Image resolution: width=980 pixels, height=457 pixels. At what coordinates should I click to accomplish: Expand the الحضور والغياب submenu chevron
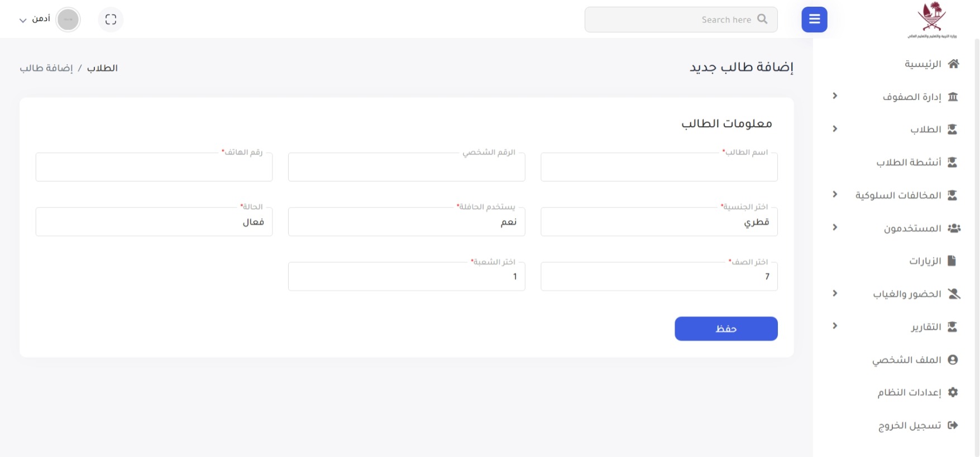tap(835, 293)
